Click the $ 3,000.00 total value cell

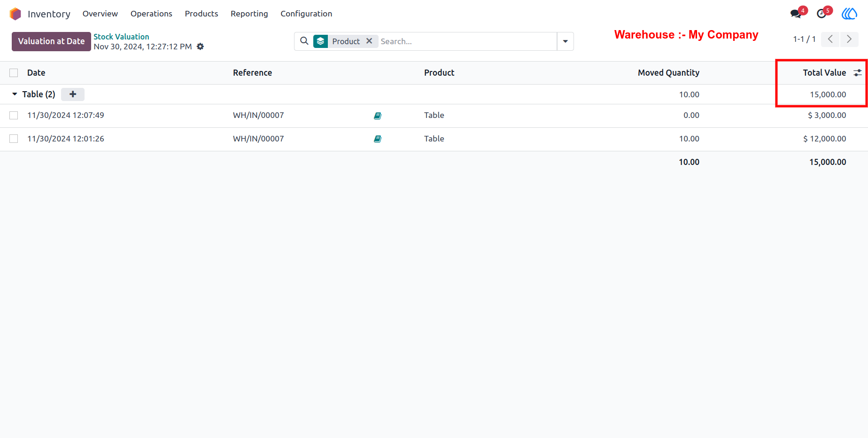point(827,115)
